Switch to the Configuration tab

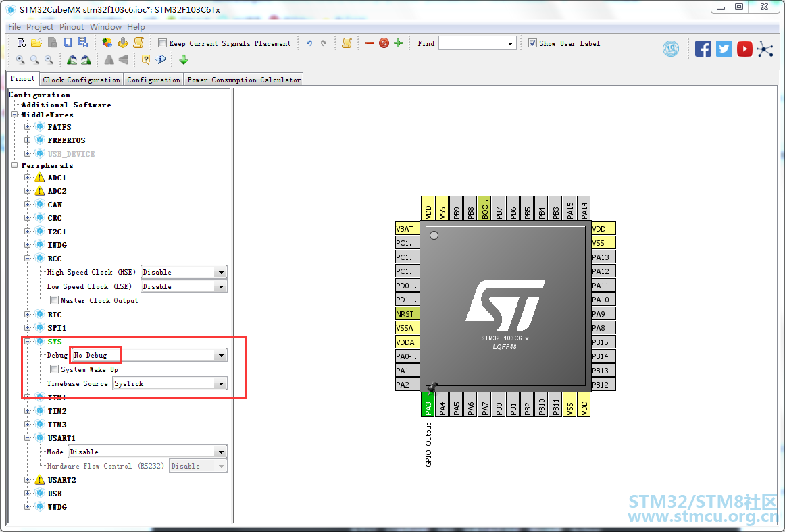pyautogui.click(x=154, y=80)
